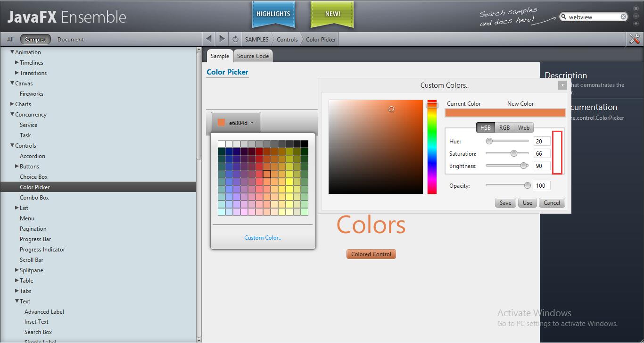Click the Saturation slider handle
The height and width of the screenshot is (343, 644).
pos(514,153)
